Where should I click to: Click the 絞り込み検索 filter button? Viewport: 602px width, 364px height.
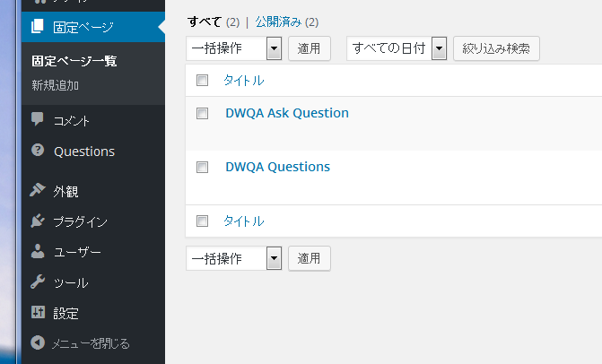[x=496, y=48]
